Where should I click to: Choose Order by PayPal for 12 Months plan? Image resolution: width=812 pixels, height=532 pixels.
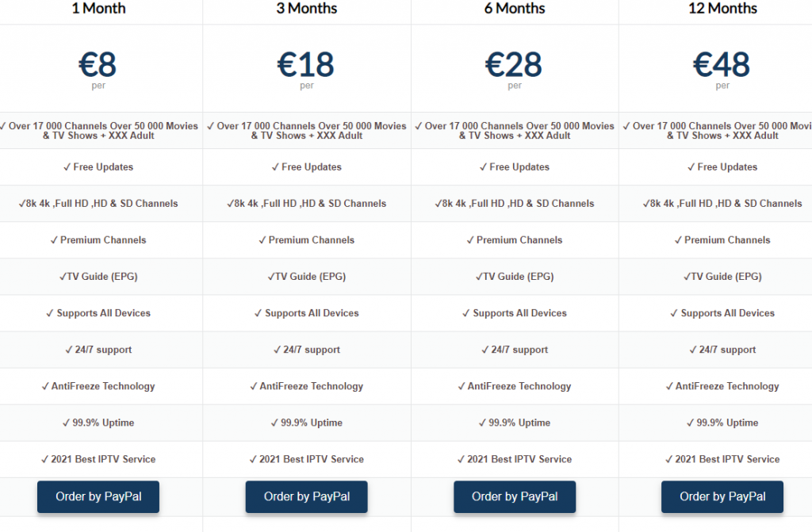coord(722,496)
